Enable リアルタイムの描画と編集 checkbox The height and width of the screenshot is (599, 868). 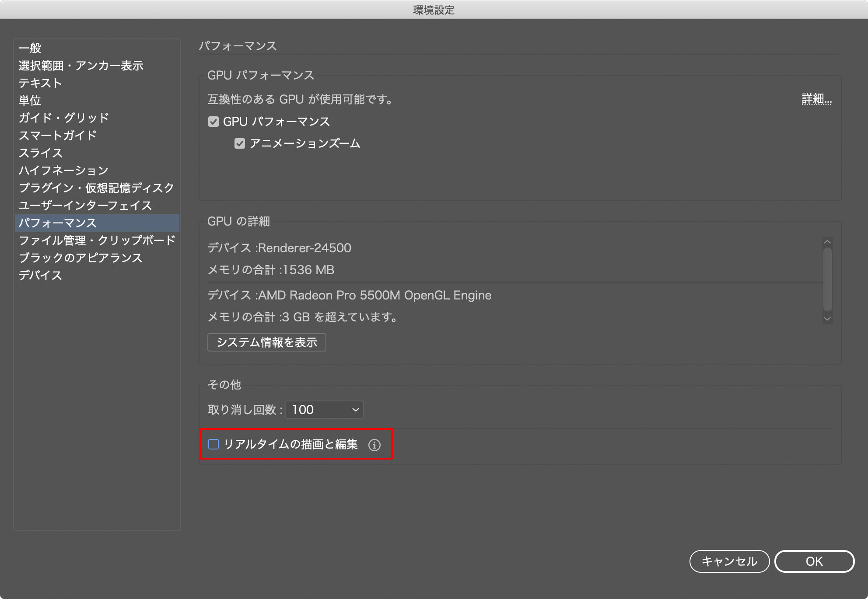click(212, 444)
